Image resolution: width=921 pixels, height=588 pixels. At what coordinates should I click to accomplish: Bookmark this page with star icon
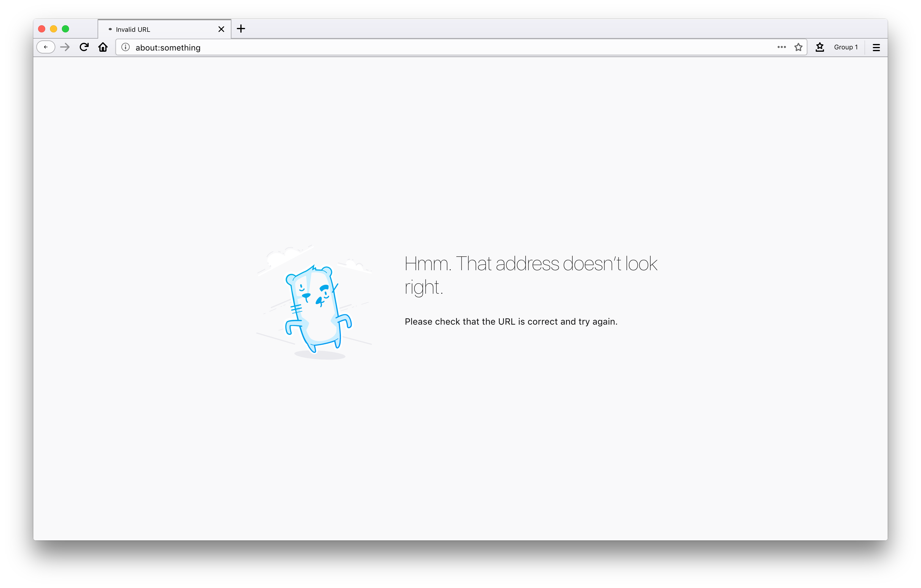tap(798, 47)
